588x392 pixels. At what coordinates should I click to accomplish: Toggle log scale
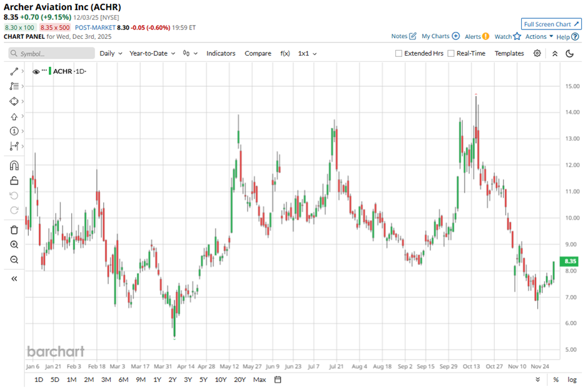572,379
